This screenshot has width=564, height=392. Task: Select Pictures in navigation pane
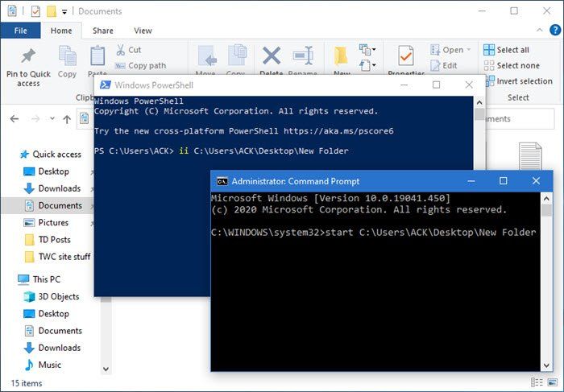46,222
